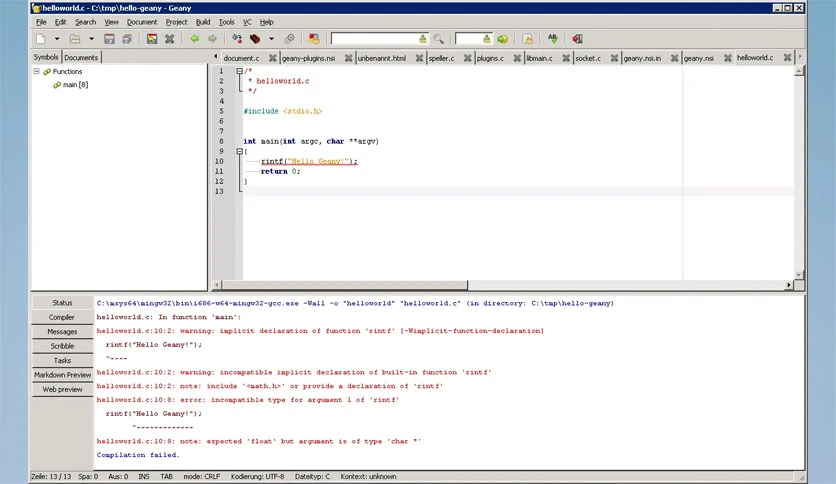Open the color chooser toolbar icon
Viewport: 836px width, 484px height.
(x=314, y=39)
